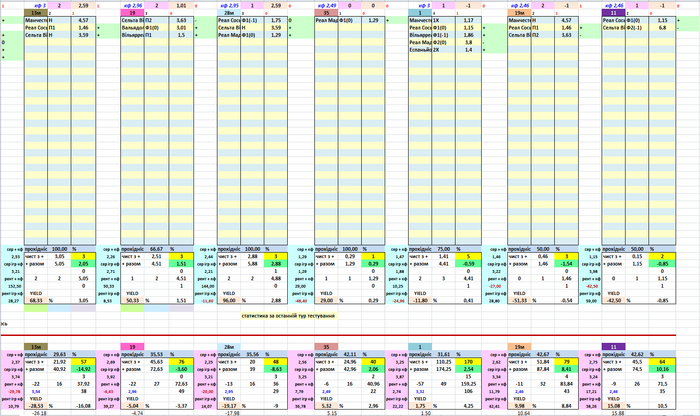700x416 pixels.
Task: Click the green cell showing 10,16
Action: coord(662,370)
